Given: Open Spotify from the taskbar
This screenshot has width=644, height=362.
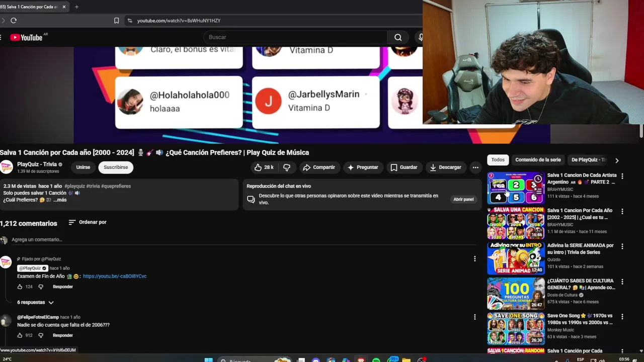Looking at the screenshot, I should [376, 360].
